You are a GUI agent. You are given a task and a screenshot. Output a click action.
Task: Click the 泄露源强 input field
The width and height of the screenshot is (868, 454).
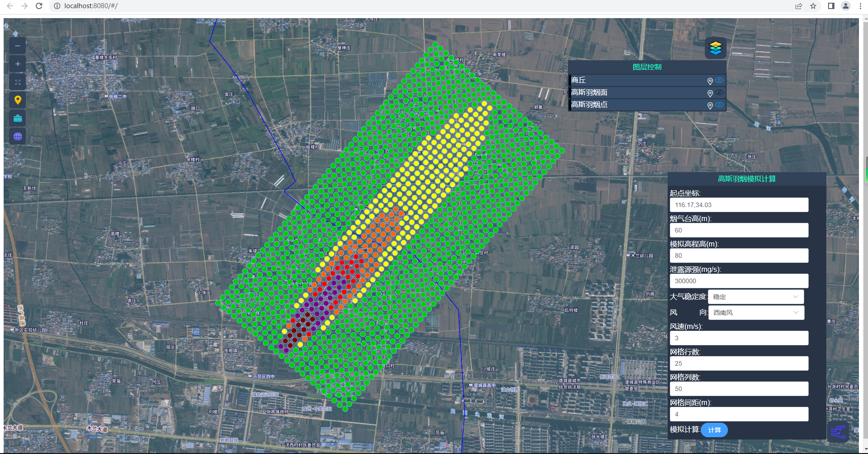739,281
